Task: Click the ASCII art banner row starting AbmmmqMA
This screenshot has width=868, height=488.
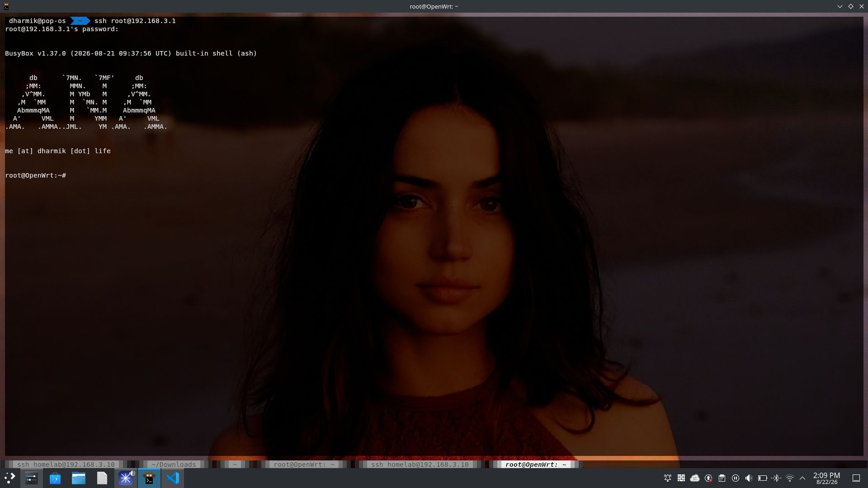Action: (86, 110)
